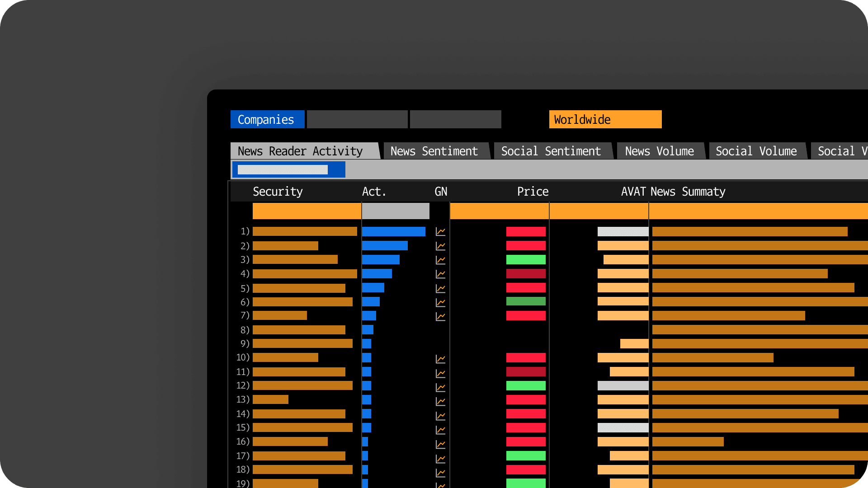868x488 pixels.
Task: Open the news graph icon for row 18
Action: tap(440, 470)
